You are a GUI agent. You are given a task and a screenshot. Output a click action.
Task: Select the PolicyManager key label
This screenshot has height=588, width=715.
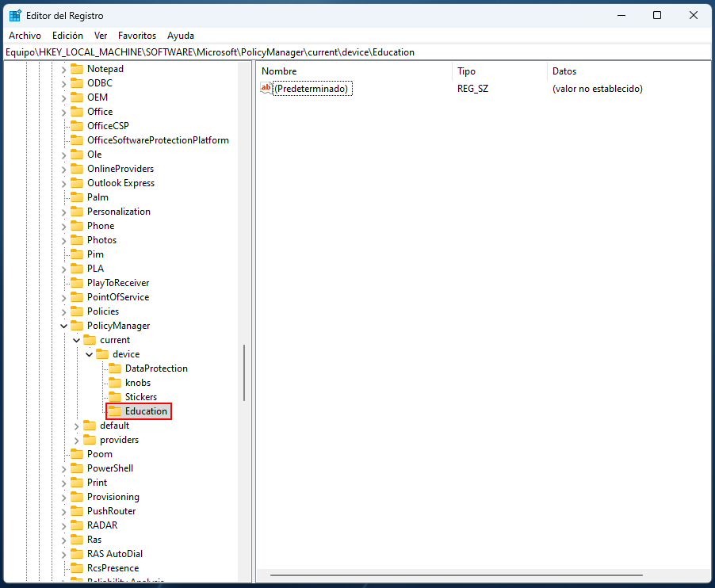coord(119,326)
